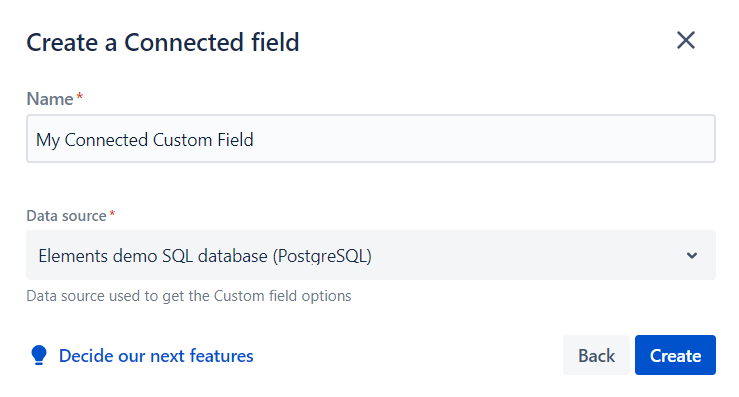Select the Elements demo SQL database value
This screenshot has height=397, width=739.
(x=205, y=256)
